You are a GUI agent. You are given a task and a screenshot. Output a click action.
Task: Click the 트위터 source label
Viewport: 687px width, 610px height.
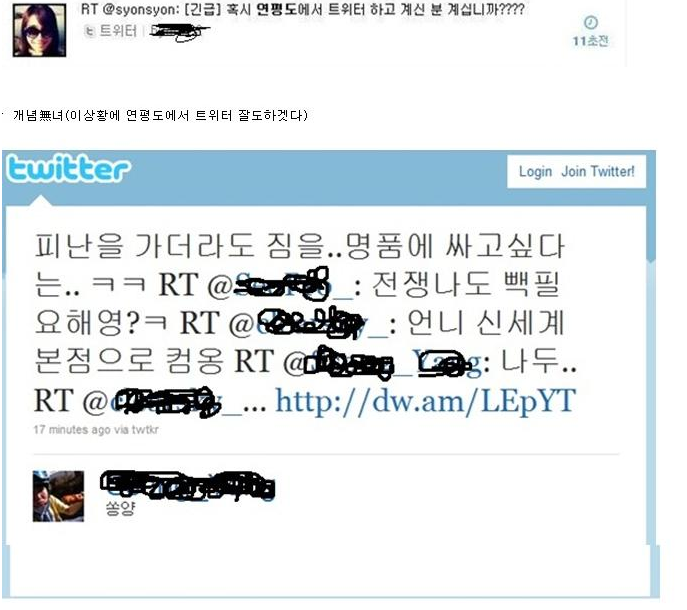pos(118,31)
